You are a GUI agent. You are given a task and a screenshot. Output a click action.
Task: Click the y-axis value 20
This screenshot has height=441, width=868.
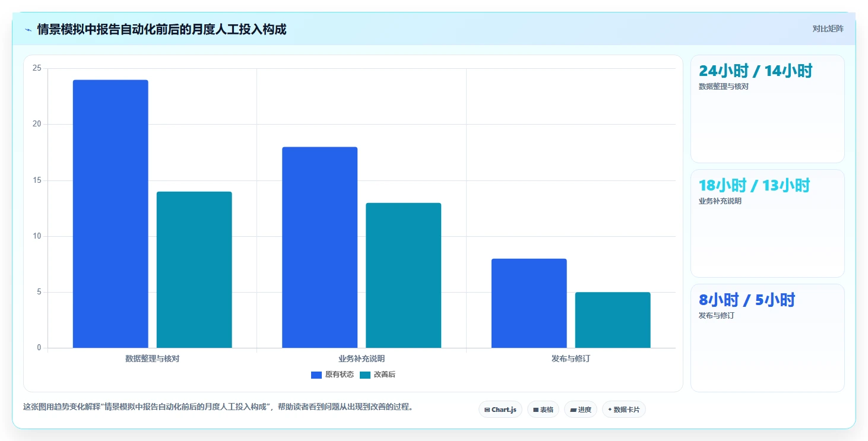pos(37,124)
